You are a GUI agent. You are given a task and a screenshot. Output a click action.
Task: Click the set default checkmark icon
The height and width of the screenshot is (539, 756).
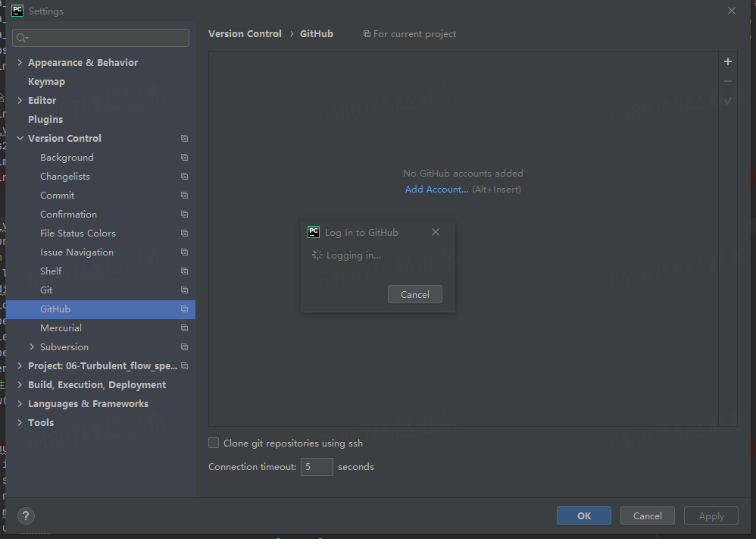[x=728, y=100]
